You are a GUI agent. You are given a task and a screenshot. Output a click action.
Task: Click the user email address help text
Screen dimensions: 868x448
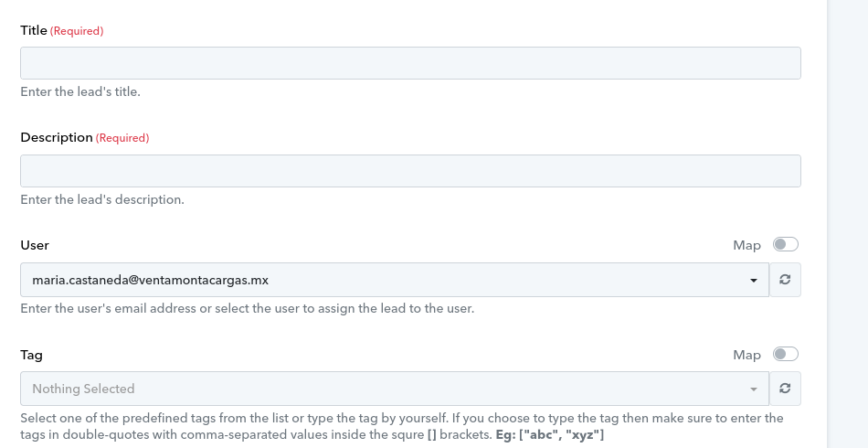click(x=248, y=308)
